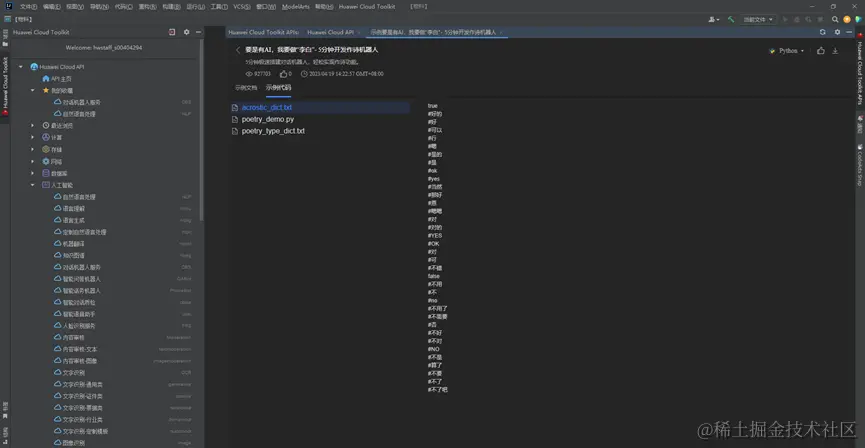Click the orange round icon in top toolbar
The width and height of the screenshot is (865, 448).
click(x=847, y=19)
